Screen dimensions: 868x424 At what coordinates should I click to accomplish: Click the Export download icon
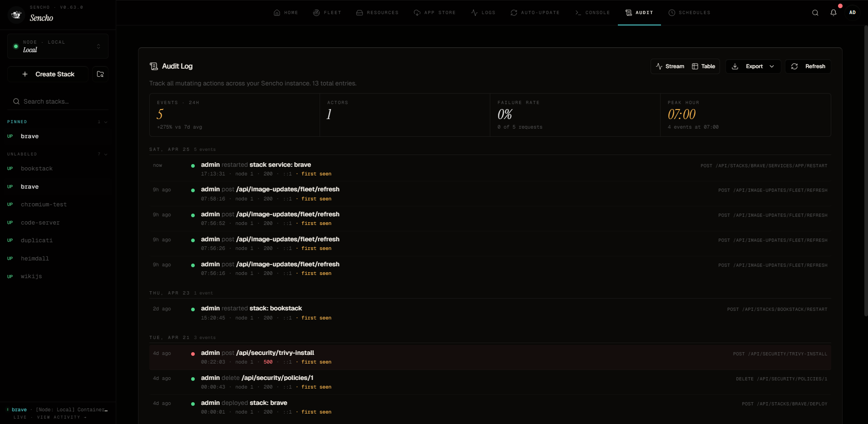pyautogui.click(x=735, y=66)
